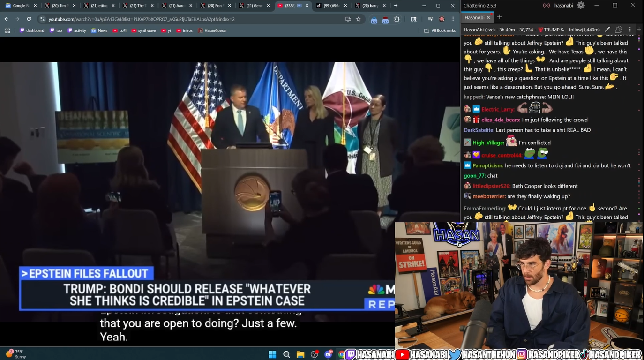Close the Google News tab

tap(35, 6)
